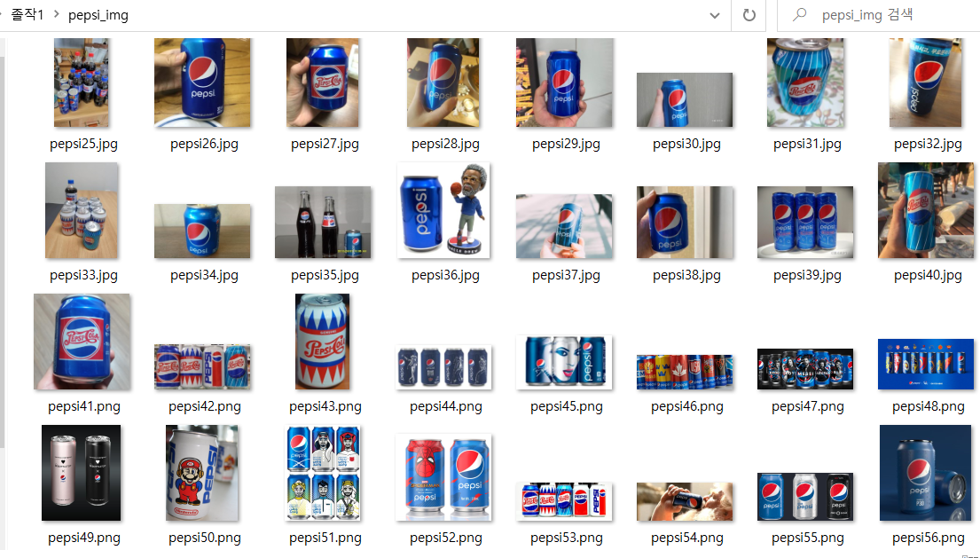The height and width of the screenshot is (558, 980).
Task: Select the pepsi38.jpg thumbnail
Action: [685, 223]
